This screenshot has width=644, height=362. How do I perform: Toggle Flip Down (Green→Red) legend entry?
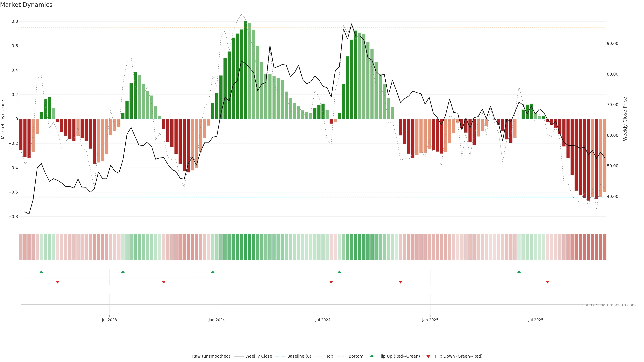tap(459, 356)
